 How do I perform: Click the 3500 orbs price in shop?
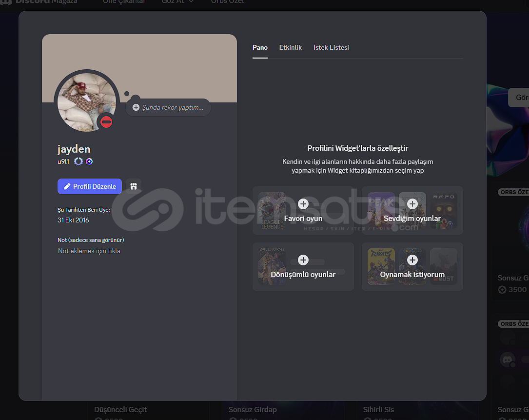(x=513, y=290)
